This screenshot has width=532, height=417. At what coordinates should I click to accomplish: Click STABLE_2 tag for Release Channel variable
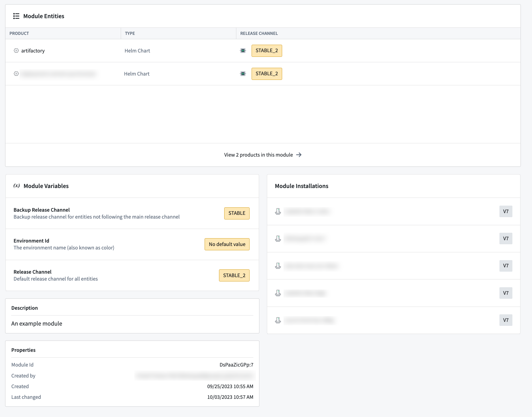tap(234, 275)
